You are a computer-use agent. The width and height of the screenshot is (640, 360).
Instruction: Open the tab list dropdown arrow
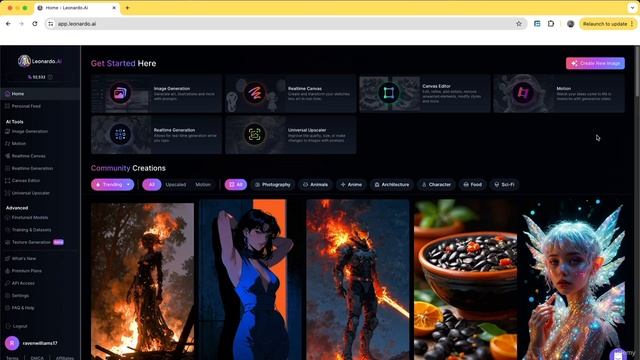633,8
